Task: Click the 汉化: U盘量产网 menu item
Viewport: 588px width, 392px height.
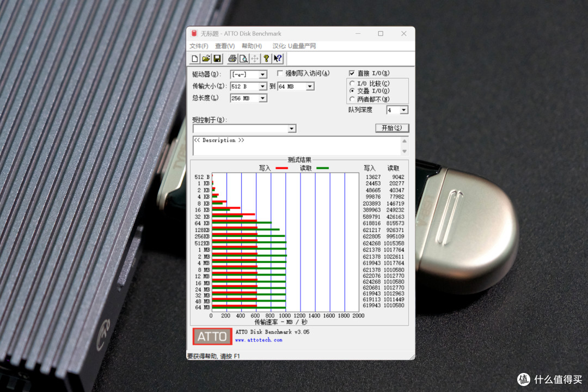Action: pyautogui.click(x=294, y=46)
